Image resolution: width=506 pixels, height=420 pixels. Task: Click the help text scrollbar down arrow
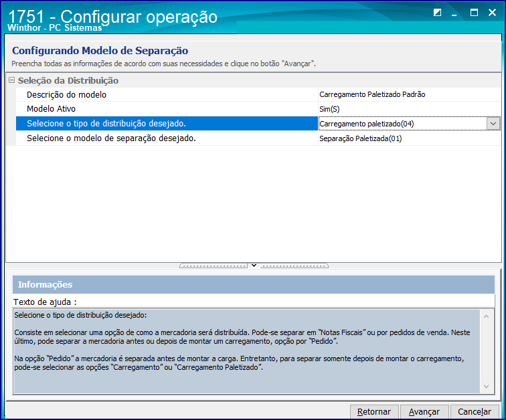487,386
